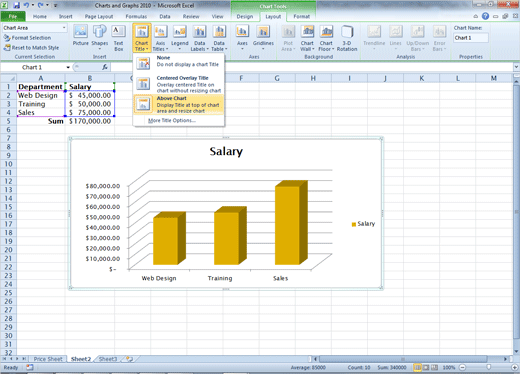Click the Chart Floor icon
The height and width of the screenshot is (374, 520).
tap(326, 38)
